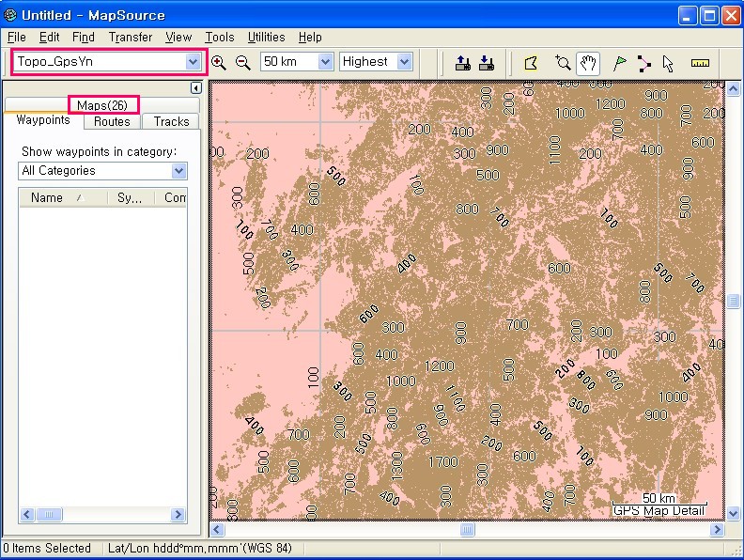This screenshot has width=744, height=560.
Task: Click the 1300 elevation label on map
Action: (396, 465)
